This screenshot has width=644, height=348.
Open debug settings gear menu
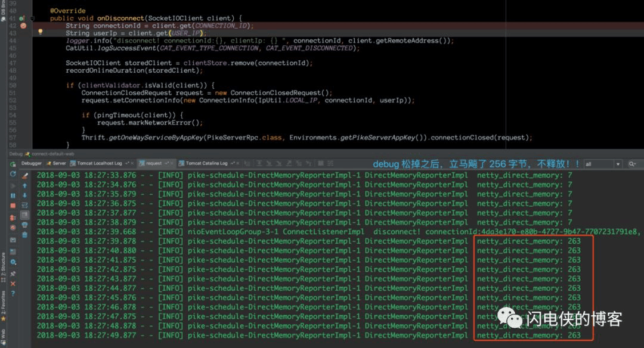point(13,262)
